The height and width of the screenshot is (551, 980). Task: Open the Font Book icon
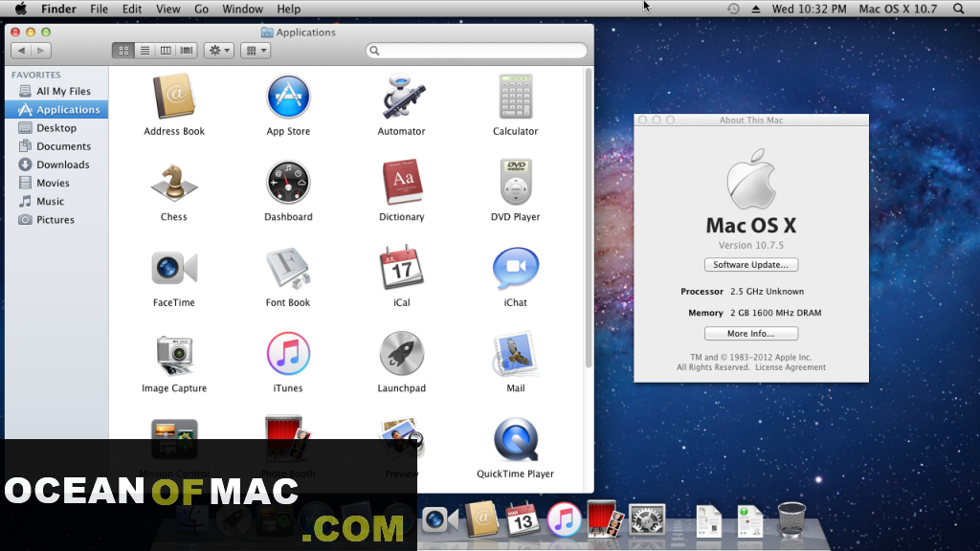point(288,268)
